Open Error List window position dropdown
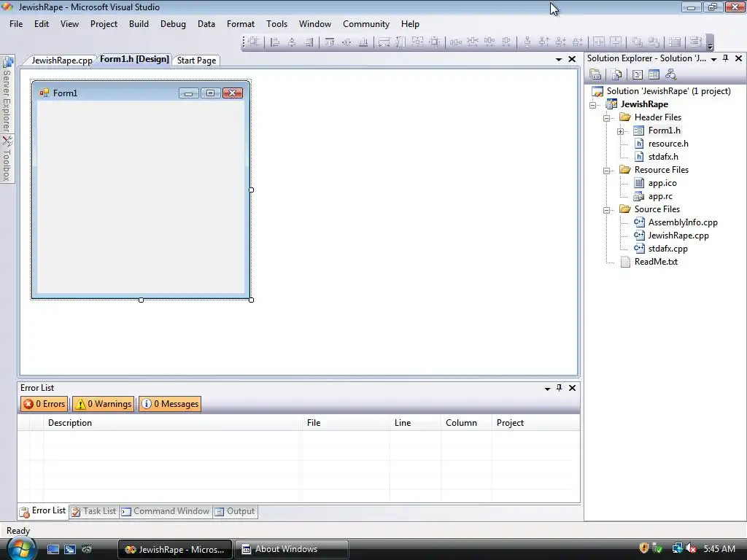 [x=547, y=389]
